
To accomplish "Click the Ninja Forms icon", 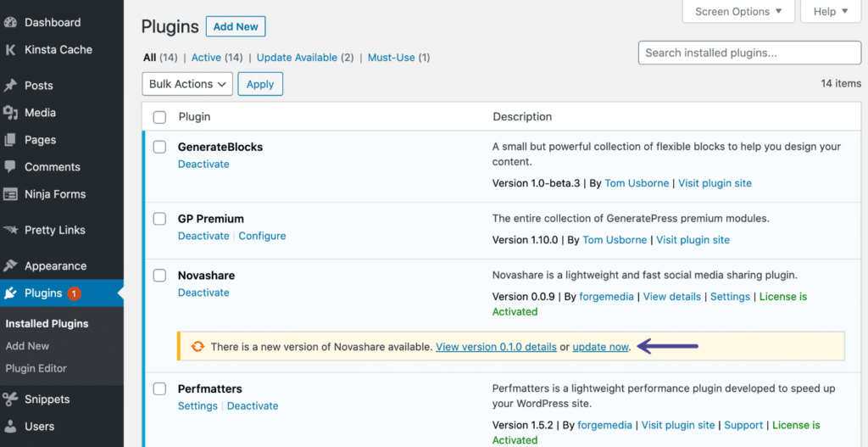I will click(10, 194).
